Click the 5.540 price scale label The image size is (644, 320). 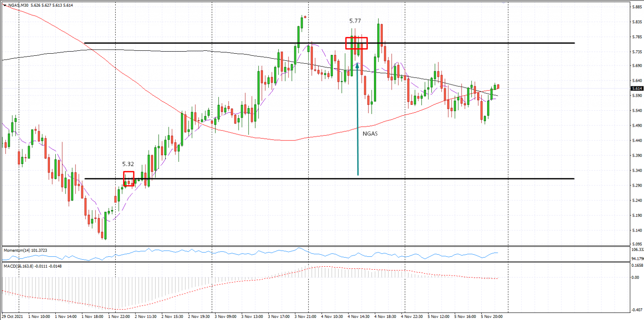pyautogui.click(x=637, y=111)
